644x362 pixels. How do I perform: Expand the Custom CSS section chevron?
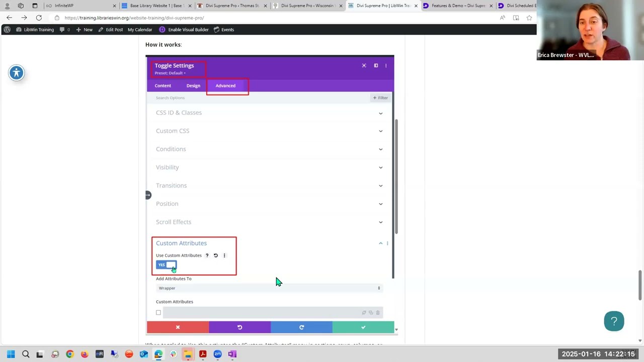[380, 131]
